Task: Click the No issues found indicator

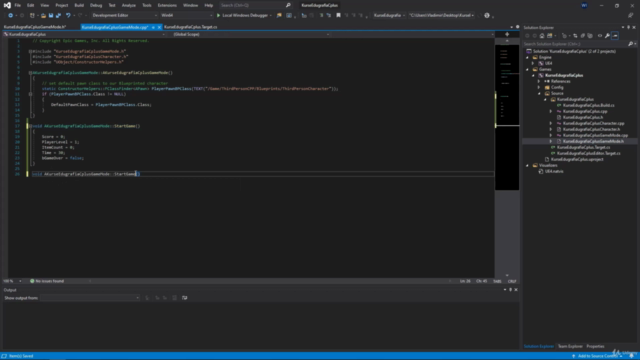Action: tap(47, 281)
